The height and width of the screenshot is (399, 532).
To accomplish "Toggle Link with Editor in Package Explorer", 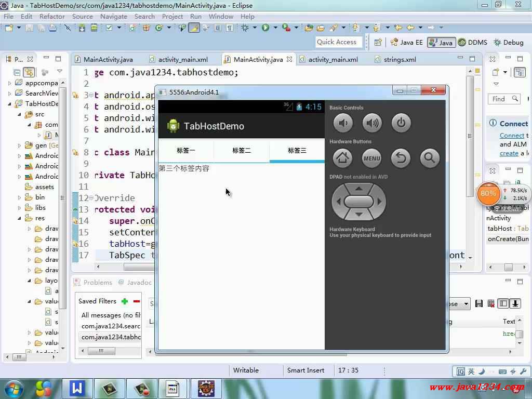I will coord(29,72).
